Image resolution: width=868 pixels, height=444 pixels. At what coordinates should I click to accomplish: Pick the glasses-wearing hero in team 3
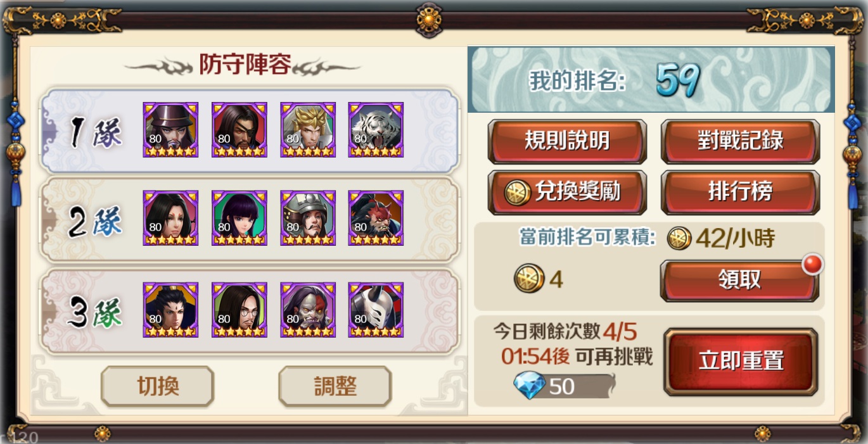[239, 310]
